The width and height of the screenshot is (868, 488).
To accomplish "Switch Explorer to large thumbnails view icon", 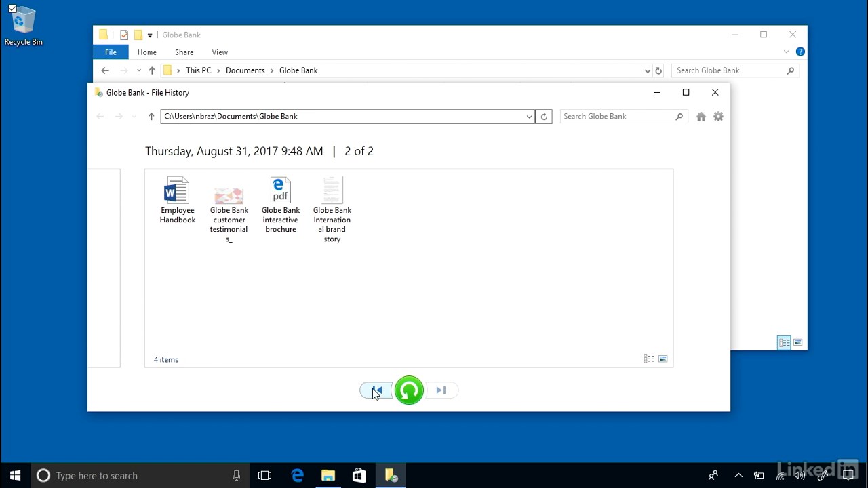I will pos(798,343).
